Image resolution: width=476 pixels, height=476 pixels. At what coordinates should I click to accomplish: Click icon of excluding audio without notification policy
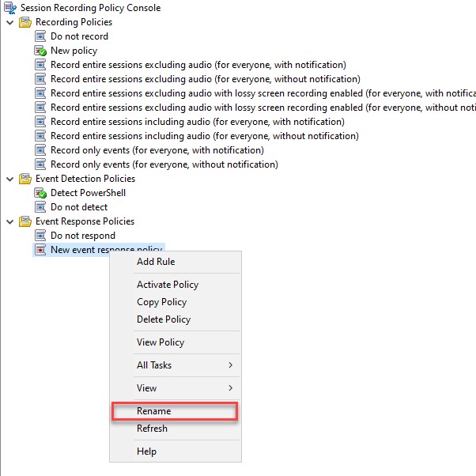[x=40, y=79]
